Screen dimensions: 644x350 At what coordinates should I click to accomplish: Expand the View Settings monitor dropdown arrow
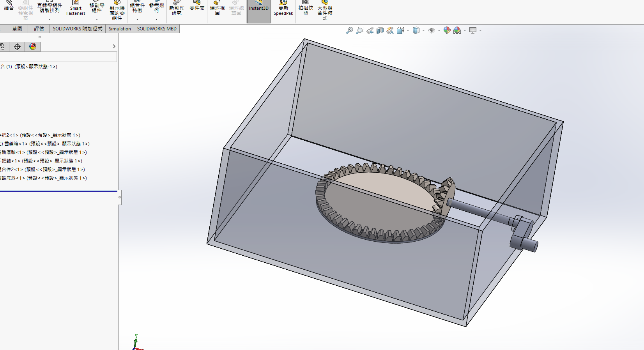(480, 30)
